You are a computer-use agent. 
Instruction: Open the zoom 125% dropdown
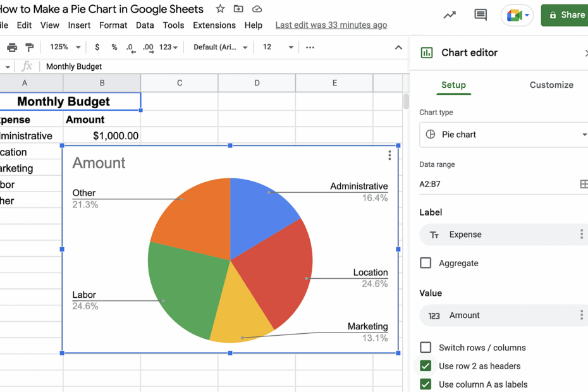coord(65,47)
